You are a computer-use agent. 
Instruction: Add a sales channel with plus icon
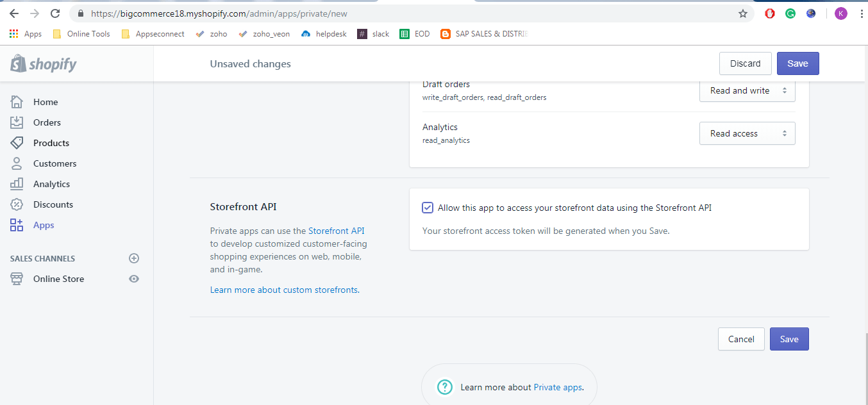134,258
